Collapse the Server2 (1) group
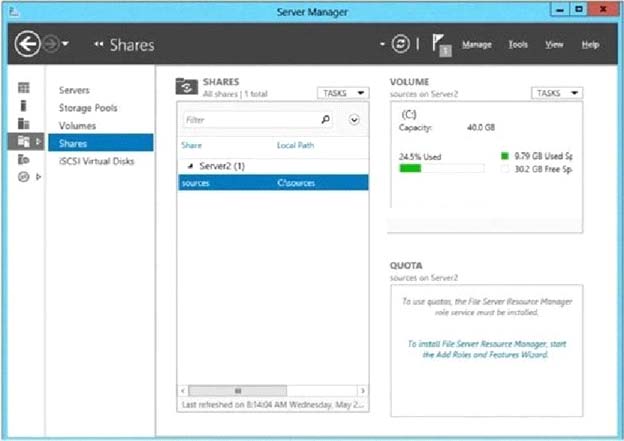The image size is (624, 441). 191,165
